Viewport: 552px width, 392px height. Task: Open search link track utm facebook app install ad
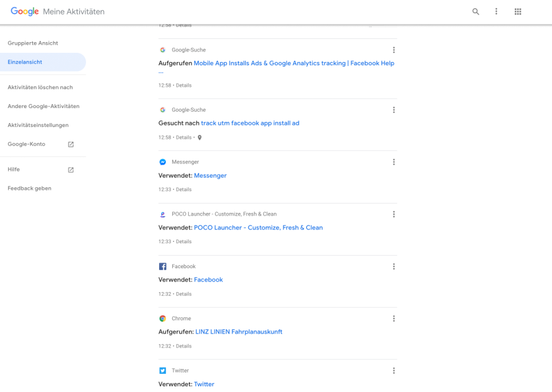click(x=250, y=123)
